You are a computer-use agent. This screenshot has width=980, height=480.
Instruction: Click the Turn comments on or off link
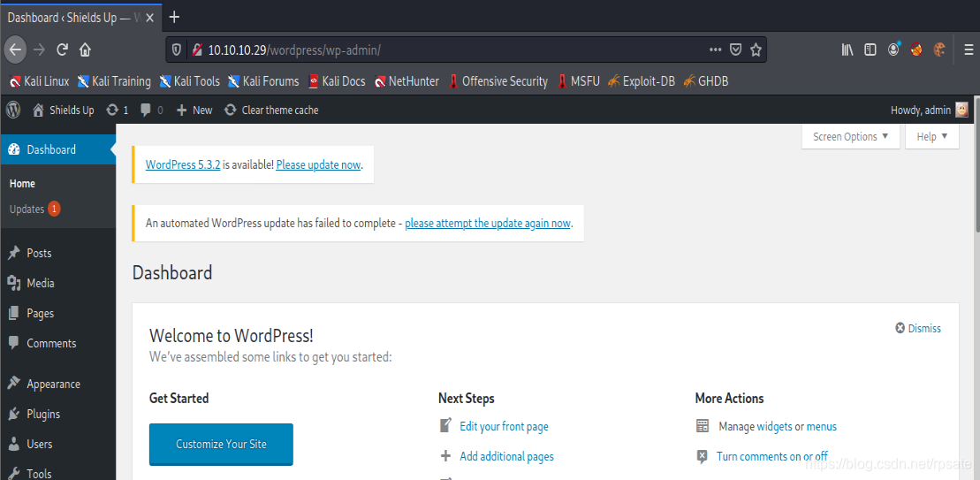771,456
